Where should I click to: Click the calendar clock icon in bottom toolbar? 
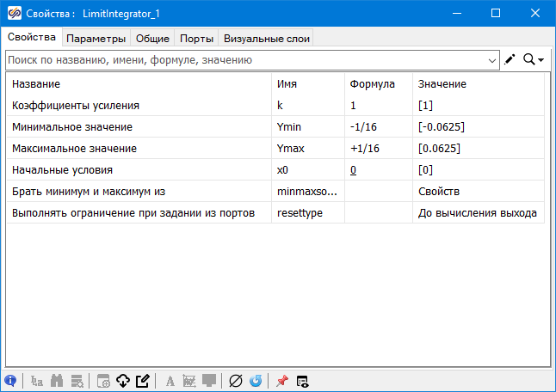coord(102,381)
